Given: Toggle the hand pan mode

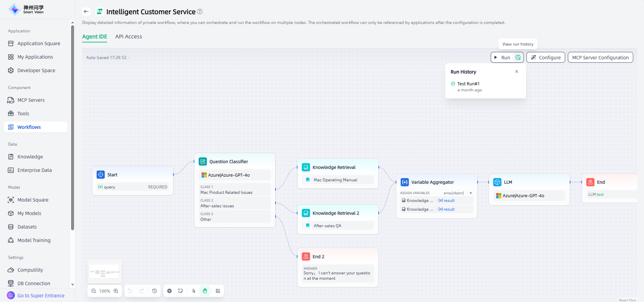Looking at the screenshot, I should [x=205, y=291].
